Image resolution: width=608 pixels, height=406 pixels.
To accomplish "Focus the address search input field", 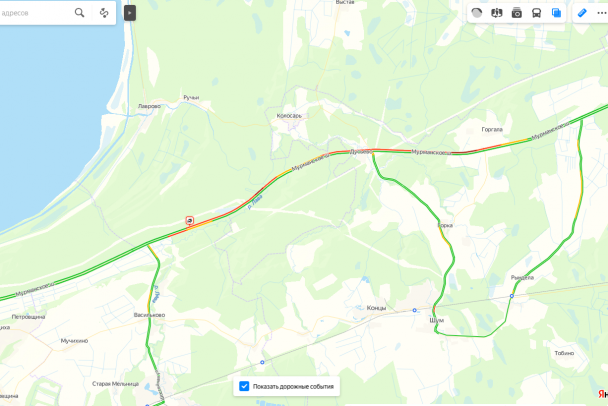I will tap(35, 13).
